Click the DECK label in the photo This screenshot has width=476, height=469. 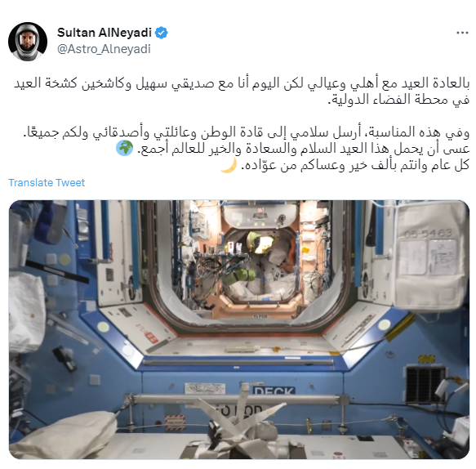pos(274,391)
